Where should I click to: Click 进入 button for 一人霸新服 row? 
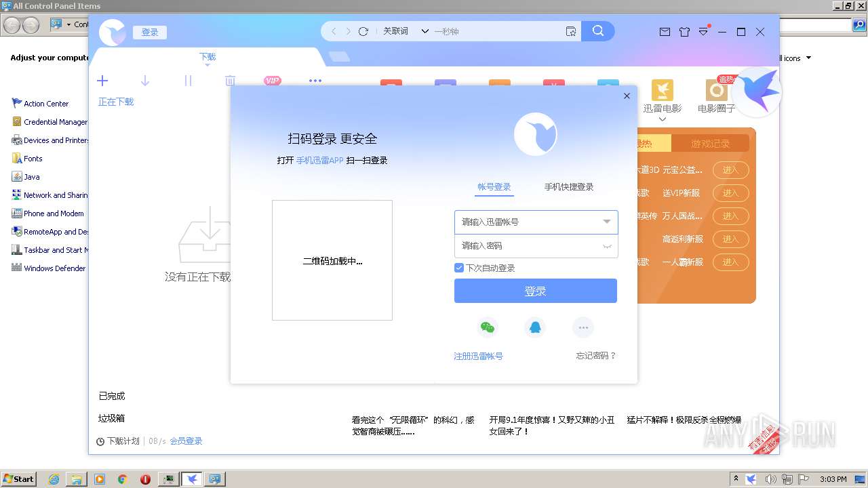pos(730,262)
